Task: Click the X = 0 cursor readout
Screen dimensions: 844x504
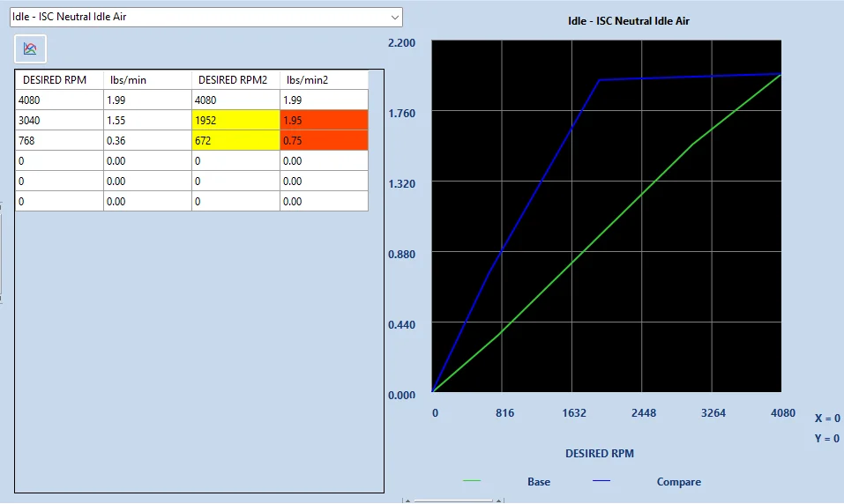Action: 827,419
